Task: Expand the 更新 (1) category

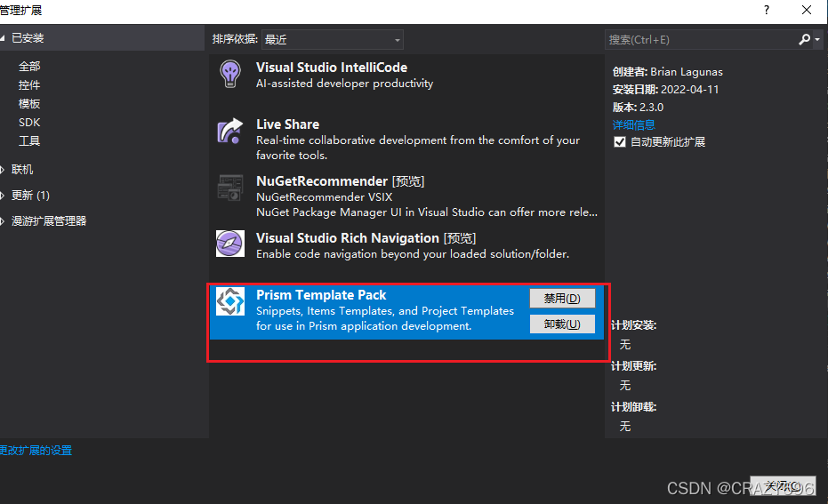Action: (2, 196)
